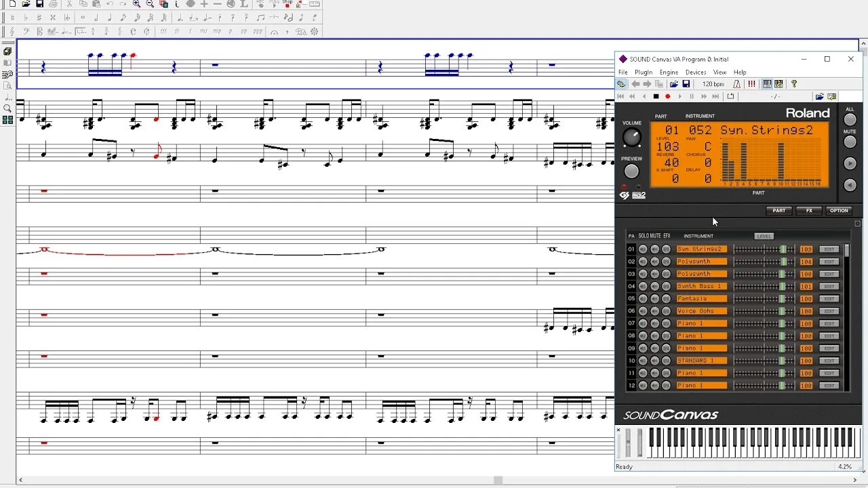Viewport: 868px width, 488px height.
Task: Apply the fortississimo fff dynamic
Action: tap(163, 31)
